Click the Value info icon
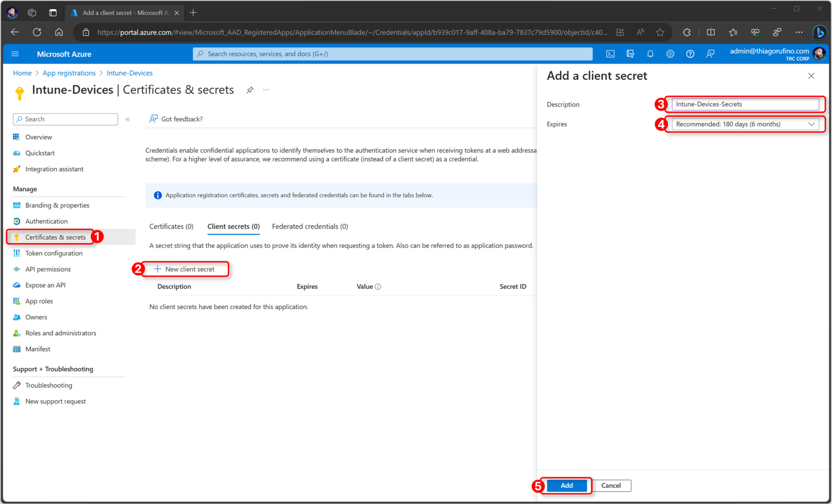 point(378,287)
